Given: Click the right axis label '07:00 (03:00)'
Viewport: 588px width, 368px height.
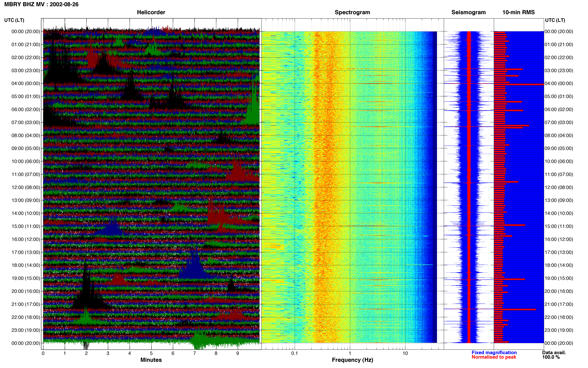Looking at the screenshot, I should pyautogui.click(x=559, y=122).
